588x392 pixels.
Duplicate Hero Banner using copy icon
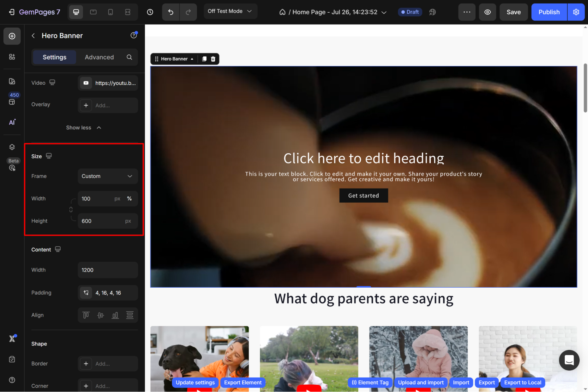coord(204,59)
